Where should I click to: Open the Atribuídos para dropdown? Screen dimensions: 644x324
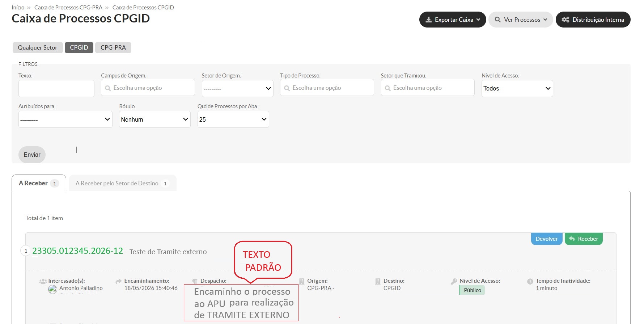coord(65,119)
